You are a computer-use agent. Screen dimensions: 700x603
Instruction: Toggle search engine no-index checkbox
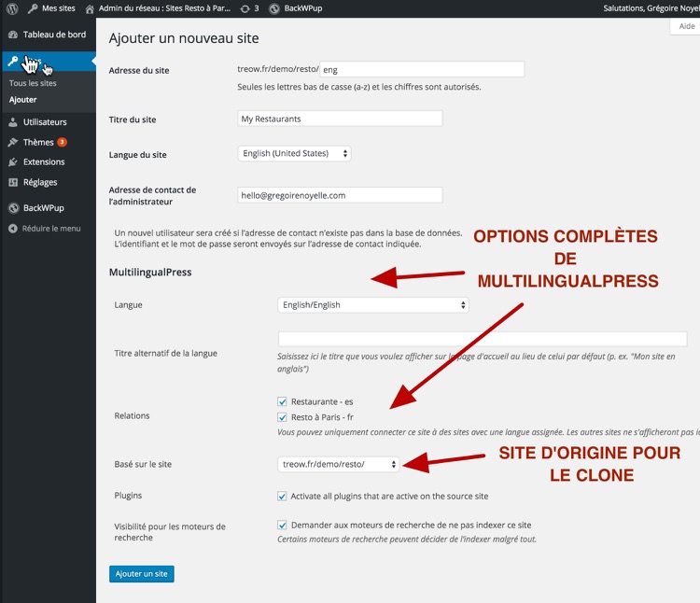(x=282, y=525)
